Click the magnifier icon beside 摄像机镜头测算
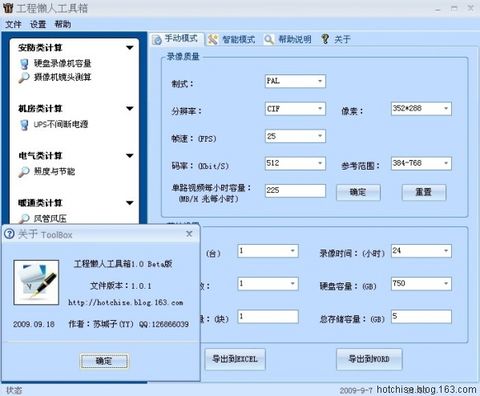The width and height of the screenshot is (480, 396). (24, 77)
